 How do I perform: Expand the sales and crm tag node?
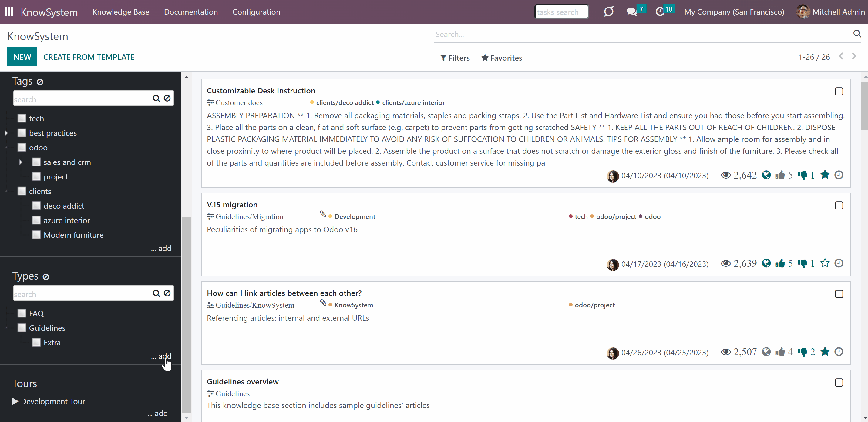[x=21, y=162]
